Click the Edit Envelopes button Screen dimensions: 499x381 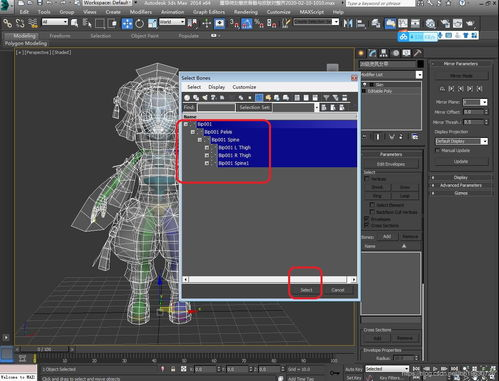(391, 164)
